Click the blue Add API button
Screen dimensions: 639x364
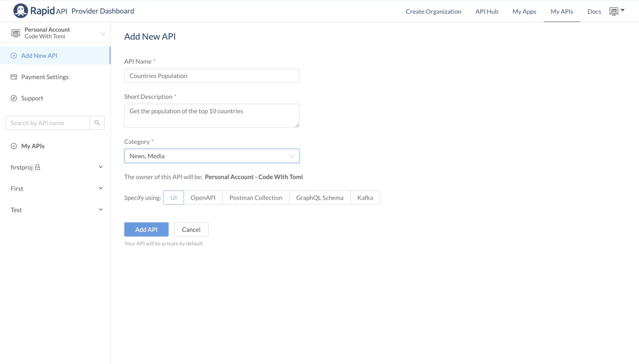click(146, 229)
